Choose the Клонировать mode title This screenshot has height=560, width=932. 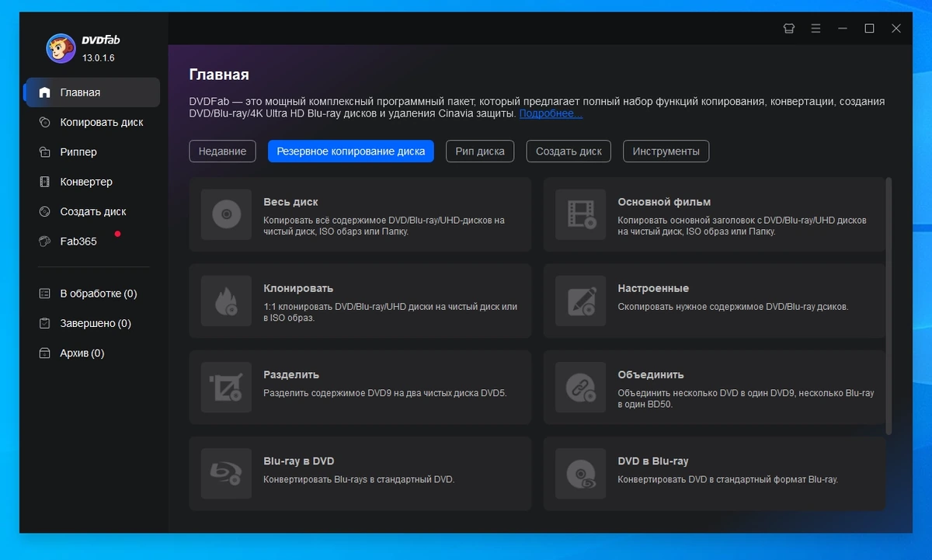click(x=298, y=288)
